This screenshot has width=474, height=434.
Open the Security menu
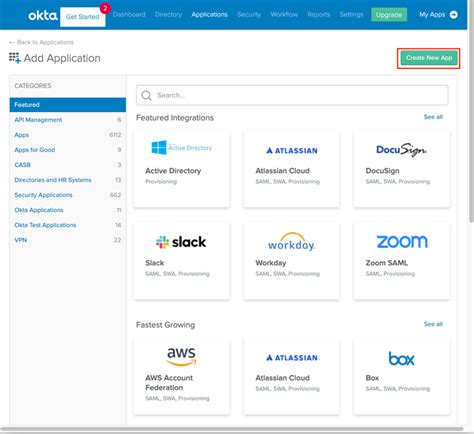249,15
